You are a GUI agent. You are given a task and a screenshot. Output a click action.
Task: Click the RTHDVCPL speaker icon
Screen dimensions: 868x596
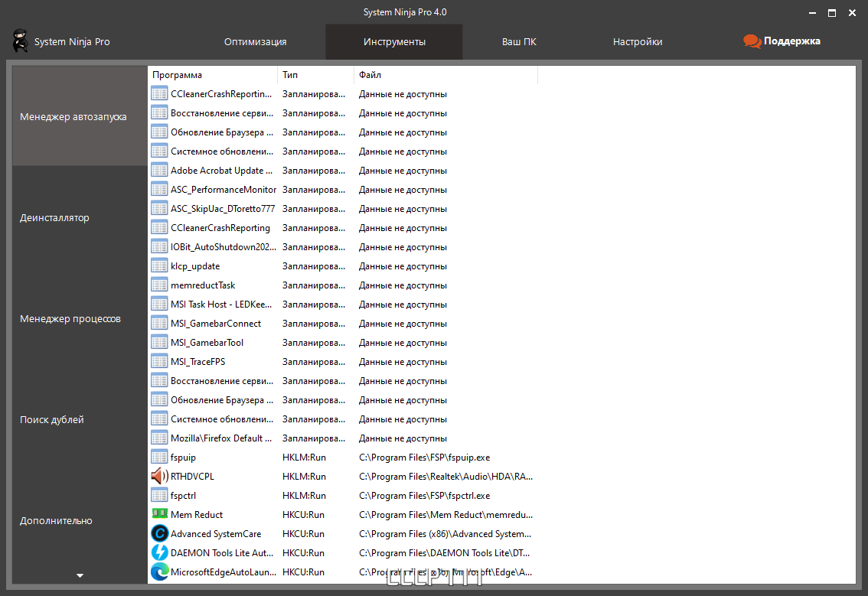point(159,477)
